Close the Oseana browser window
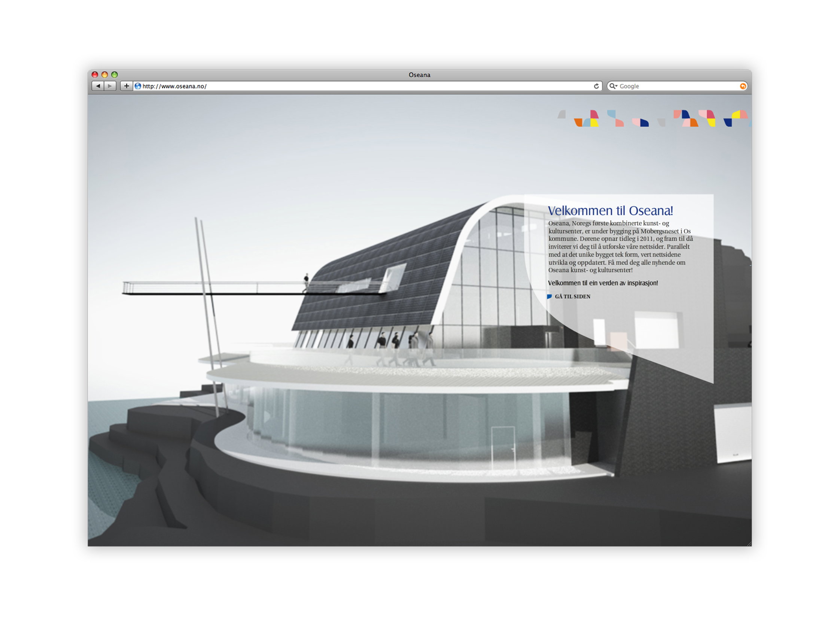The image size is (840, 630). click(x=95, y=75)
